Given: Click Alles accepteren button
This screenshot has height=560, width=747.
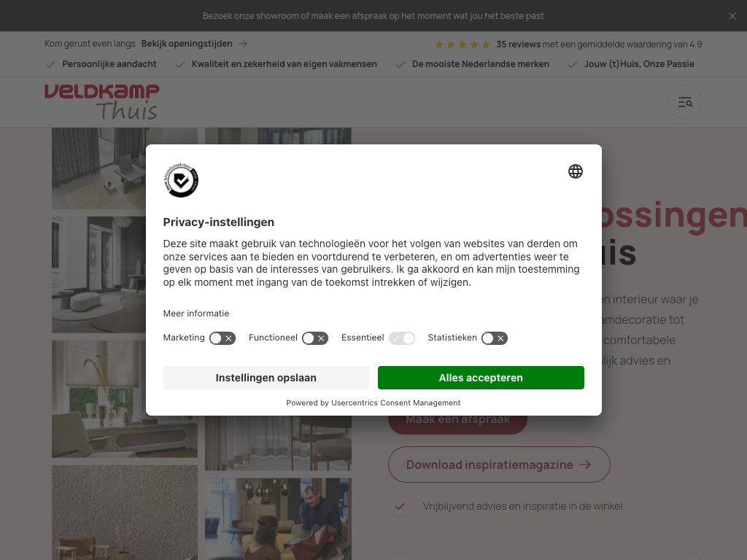Looking at the screenshot, I should click(x=481, y=378).
